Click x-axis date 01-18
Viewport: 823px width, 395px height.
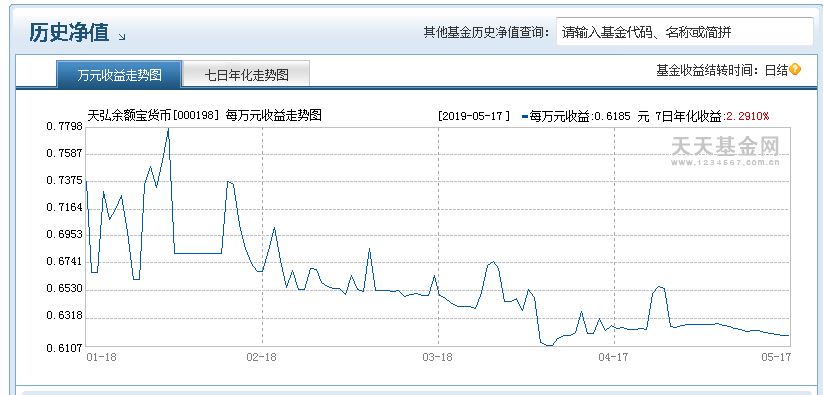pos(101,357)
